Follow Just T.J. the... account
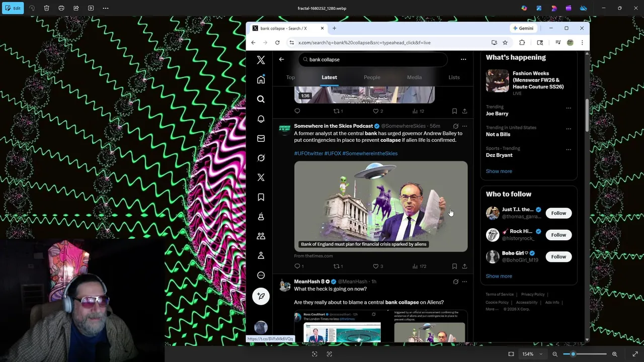 tap(558, 213)
